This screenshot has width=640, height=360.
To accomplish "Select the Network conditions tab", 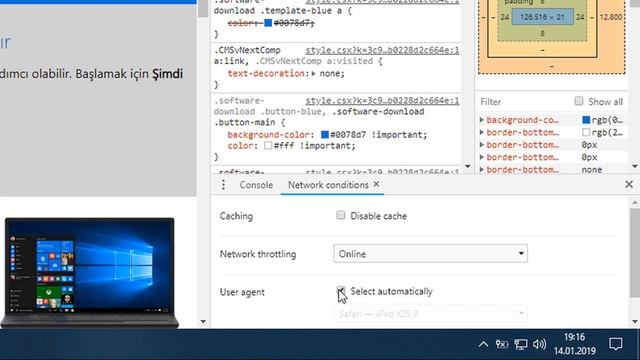I will pos(328,185).
